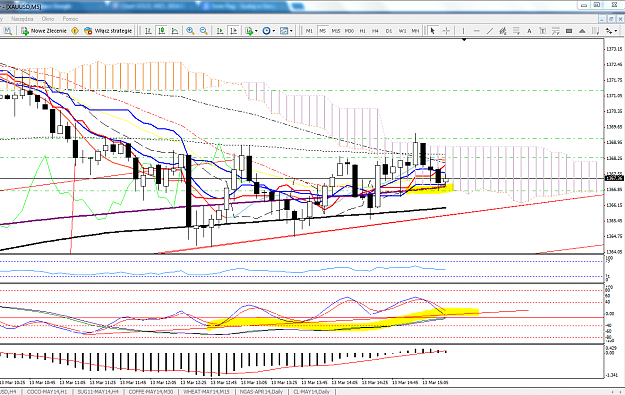Screen dimensions: 625x395
Task: Toggle chart shift from right edge
Action: point(233,31)
